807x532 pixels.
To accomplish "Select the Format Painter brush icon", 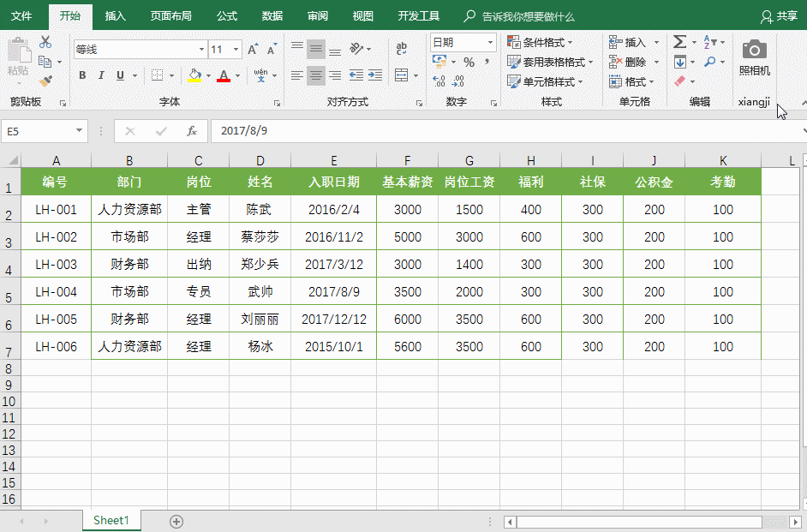I will 45,81.
